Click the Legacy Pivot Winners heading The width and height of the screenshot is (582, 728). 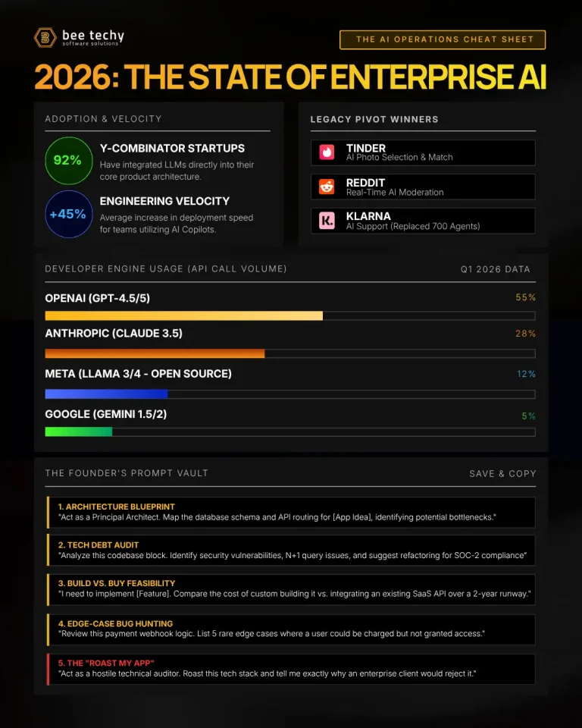click(374, 119)
